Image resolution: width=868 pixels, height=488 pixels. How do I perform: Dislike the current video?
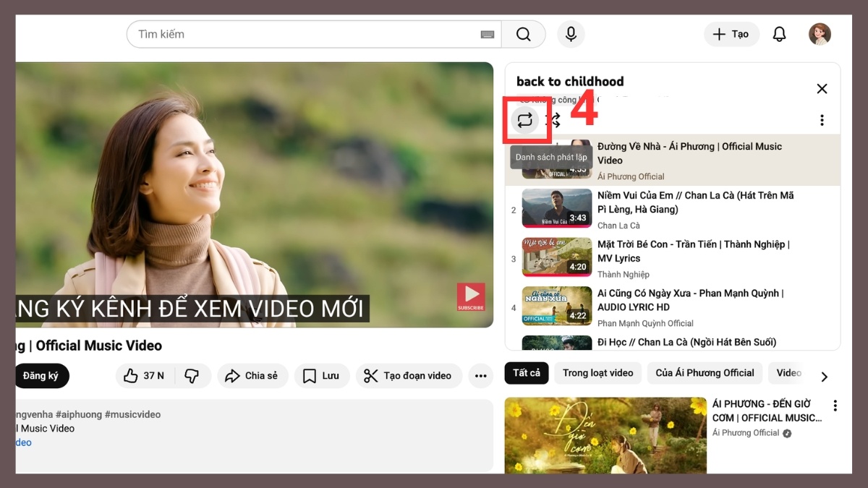[x=192, y=375]
